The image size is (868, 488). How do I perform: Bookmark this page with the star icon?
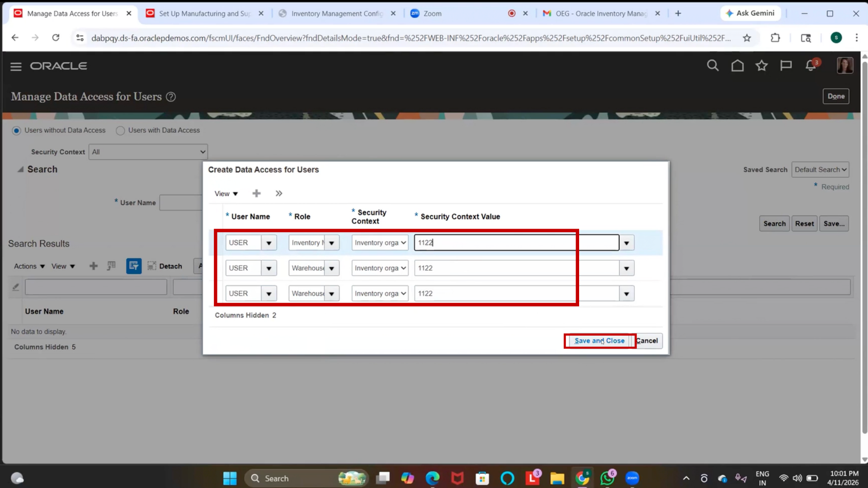[x=747, y=38]
